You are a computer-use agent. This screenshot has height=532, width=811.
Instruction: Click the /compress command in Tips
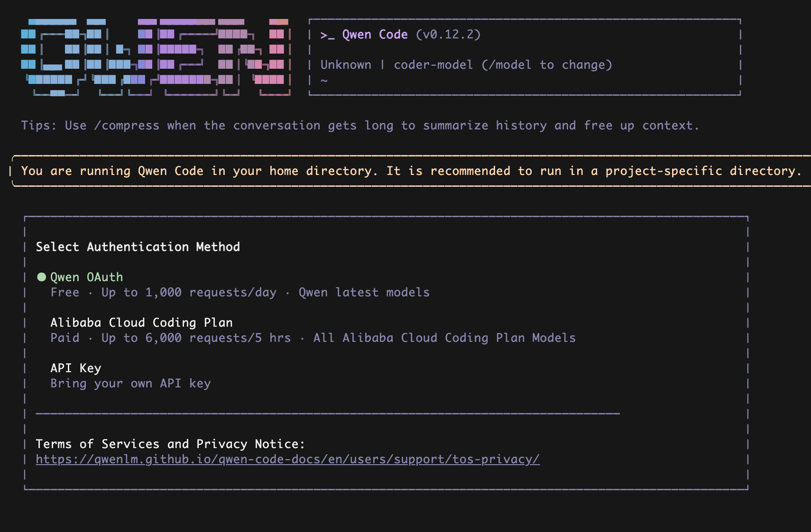pyautogui.click(x=127, y=125)
